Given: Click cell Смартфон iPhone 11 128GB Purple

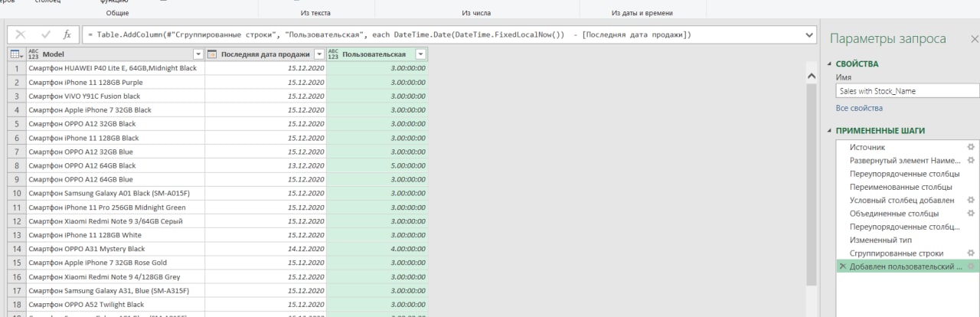Looking at the screenshot, I should coord(116,82).
